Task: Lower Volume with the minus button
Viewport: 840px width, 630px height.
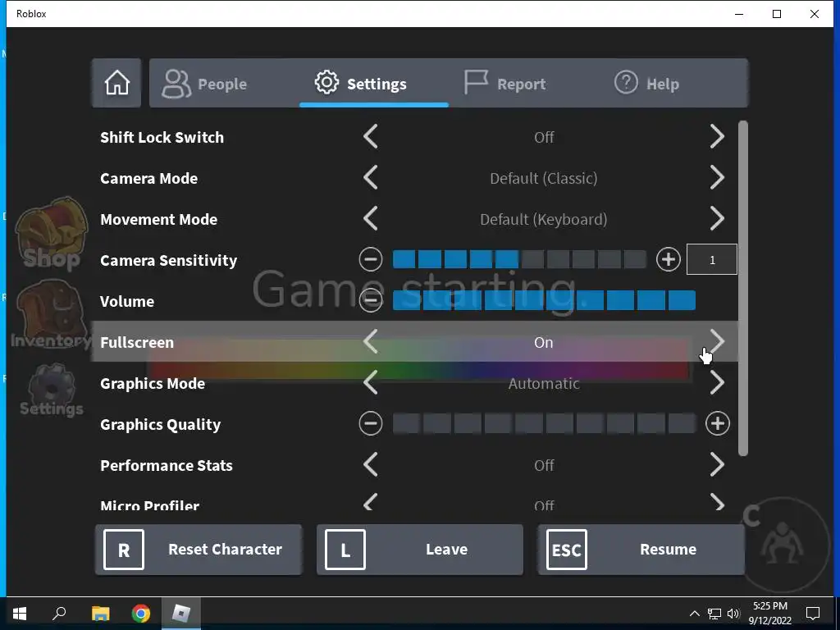Action: coord(371,300)
